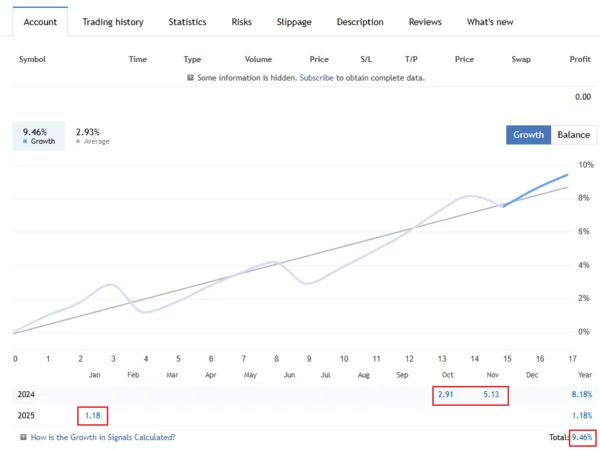Go to the Reviews tab
The image size is (600, 450).
pos(425,22)
